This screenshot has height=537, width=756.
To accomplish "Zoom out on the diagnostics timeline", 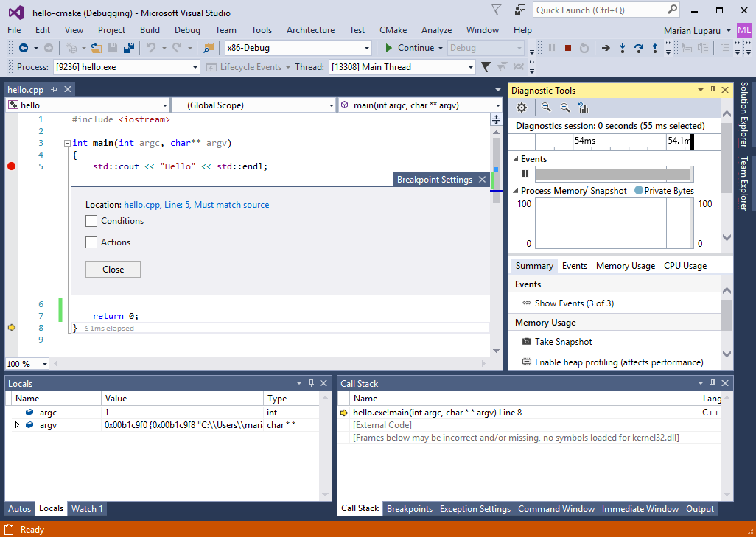I will coord(564,107).
